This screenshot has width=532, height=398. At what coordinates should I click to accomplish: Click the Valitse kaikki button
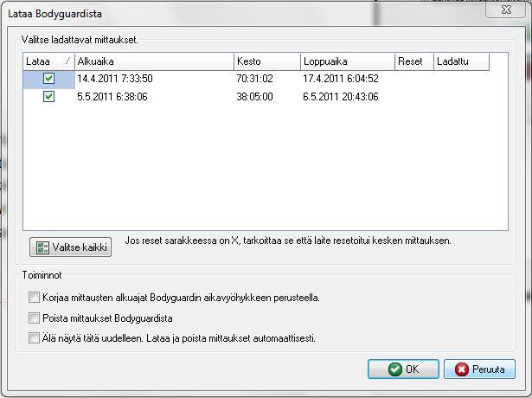(71, 247)
